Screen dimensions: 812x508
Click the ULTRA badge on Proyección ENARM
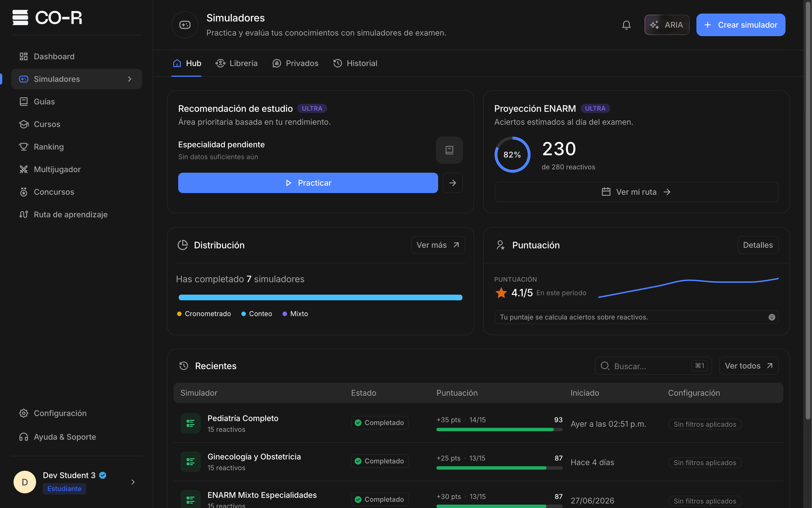(595, 109)
